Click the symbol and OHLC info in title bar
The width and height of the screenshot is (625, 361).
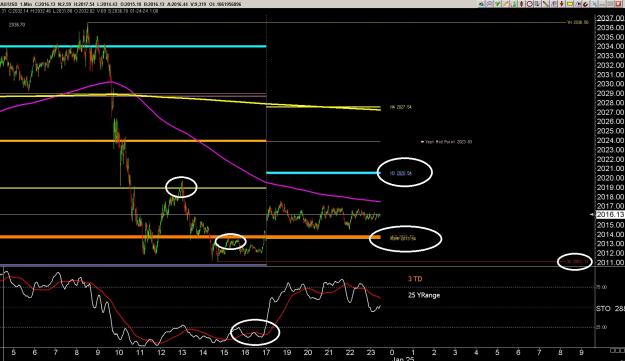(121, 4)
